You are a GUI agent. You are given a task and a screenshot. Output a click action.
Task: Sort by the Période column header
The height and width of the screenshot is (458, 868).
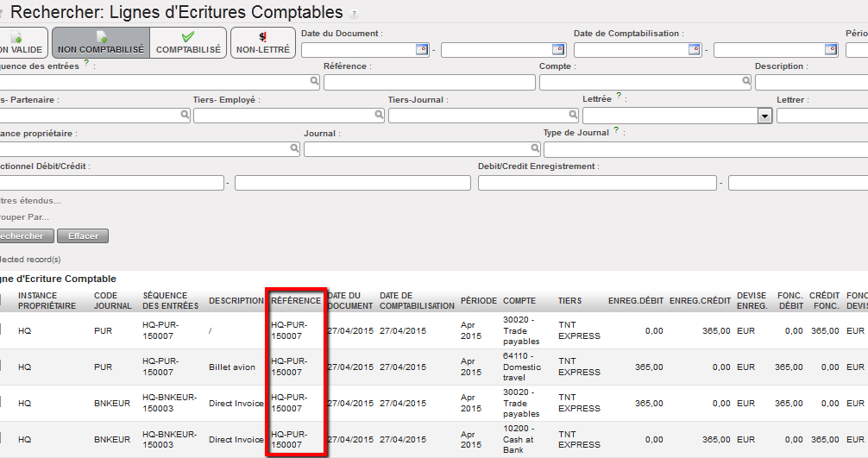[x=478, y=301]
